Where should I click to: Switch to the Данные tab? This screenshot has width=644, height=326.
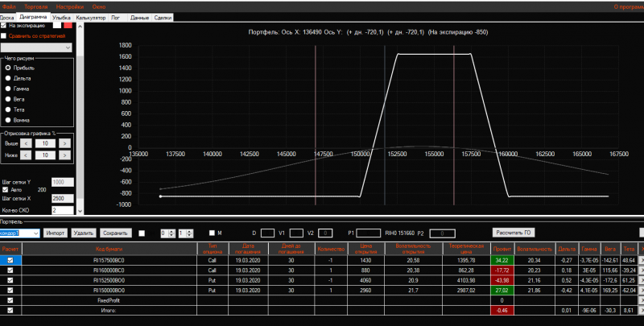pyautogui.click(x=139, y=18)
